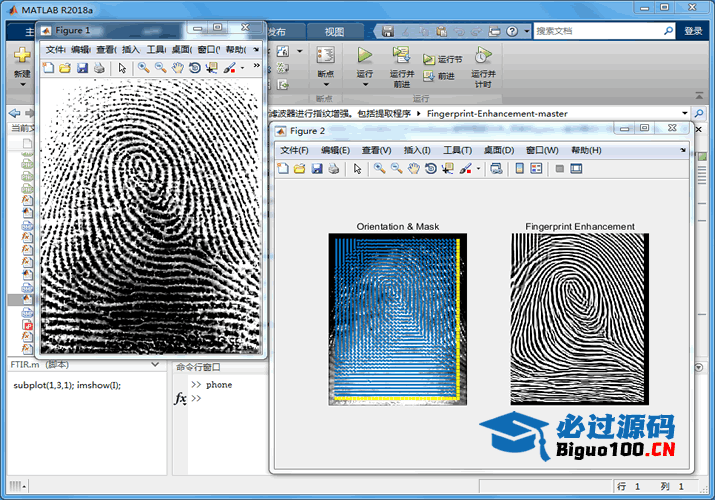
Task: Select Brush tool in Figure 1 toolbar
Action: click(x=229, y=68)
